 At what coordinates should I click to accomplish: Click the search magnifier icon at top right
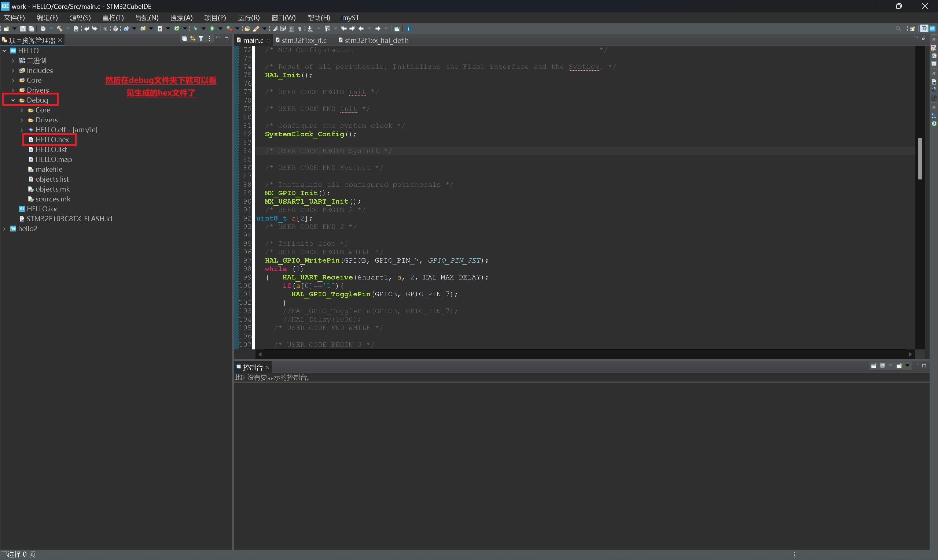tap(898, 29)
